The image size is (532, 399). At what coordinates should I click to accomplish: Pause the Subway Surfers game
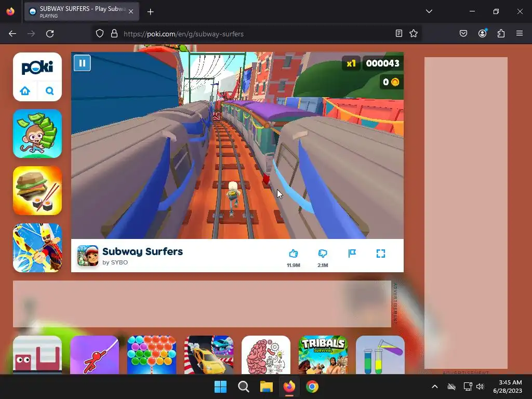pos(82,63)
